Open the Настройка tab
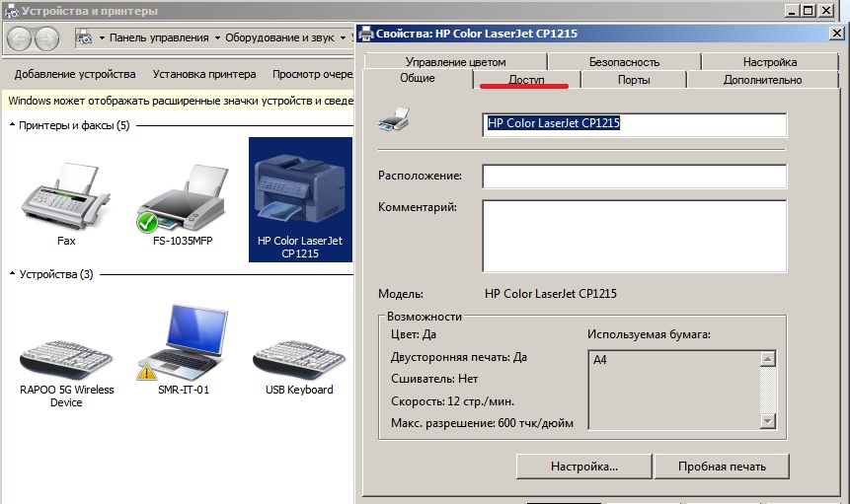The width and height of the screenshot is (850, 504). [770, 62]
